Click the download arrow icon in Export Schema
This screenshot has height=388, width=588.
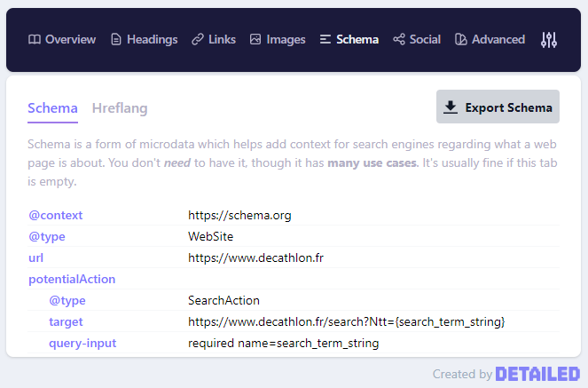click(451, 107)
